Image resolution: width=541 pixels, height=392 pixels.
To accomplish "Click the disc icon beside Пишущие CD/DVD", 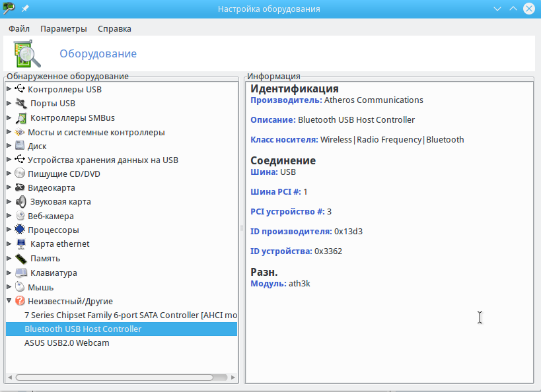I will (x=20, y=174).
